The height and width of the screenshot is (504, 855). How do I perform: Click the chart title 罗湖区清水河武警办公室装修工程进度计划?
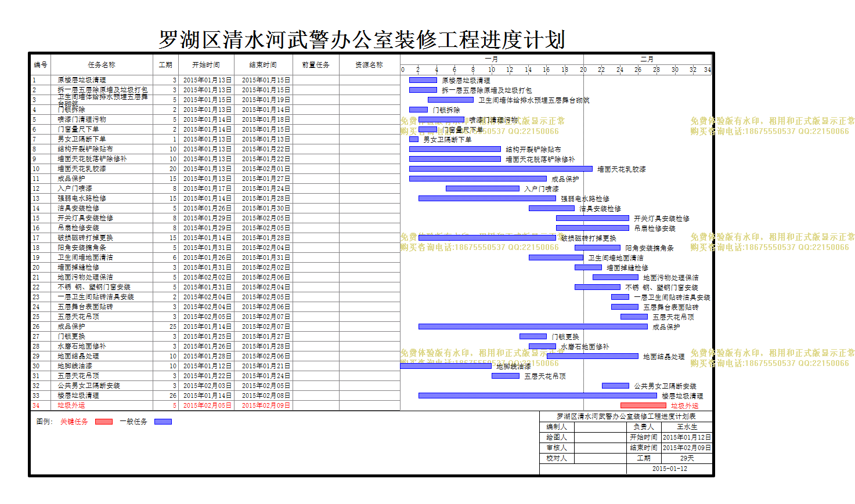(x=362, y=39)
